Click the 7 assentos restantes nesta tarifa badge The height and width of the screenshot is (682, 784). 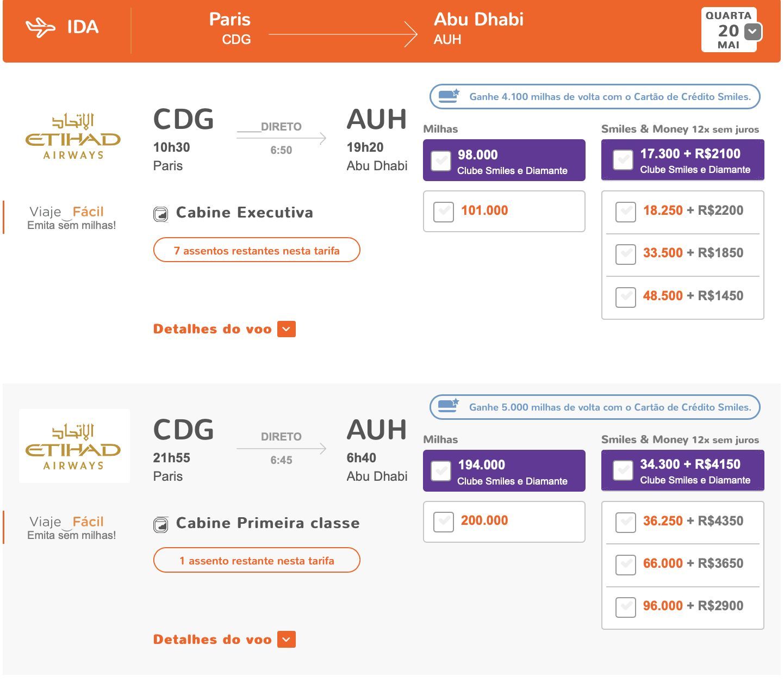coord(257,250)
